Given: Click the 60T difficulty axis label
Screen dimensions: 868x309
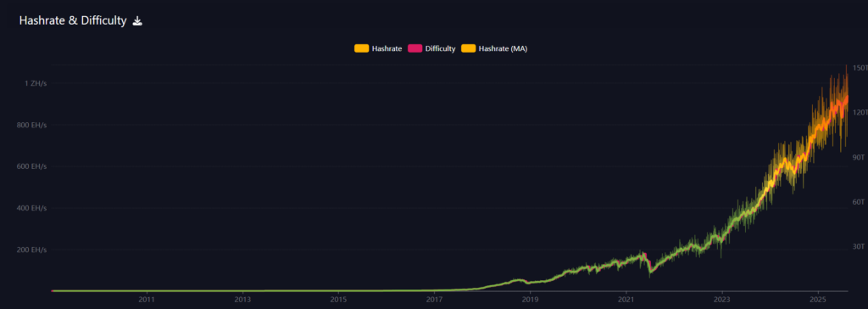Looking at the screenshot, I should point(860,201).
